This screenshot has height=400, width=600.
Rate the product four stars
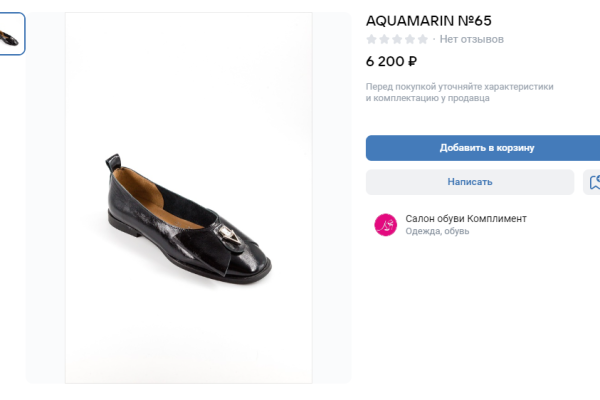pyautogui.click(x=410, y=39)
